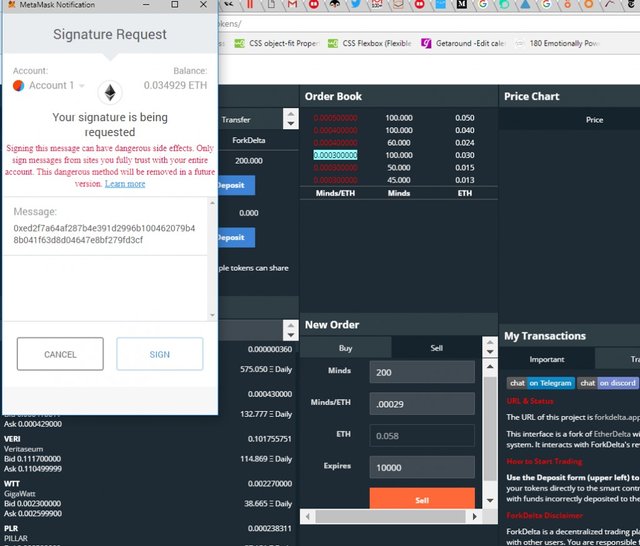Click New Order horizontal scrollbar left arrow
This screenshot has width=640, height=546.
click(308, 516)
